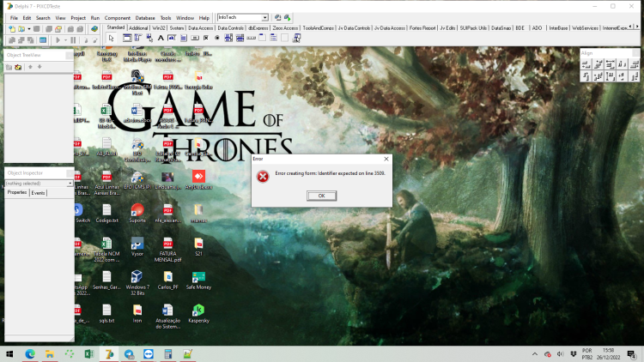
Task: Click the Open file toolbar icon
Action: 21,29
